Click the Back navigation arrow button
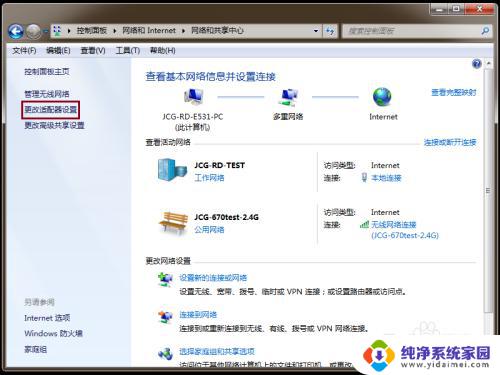The height and width of the screenshot is (375, 500). pyautogui.click(x=16, y=31)
